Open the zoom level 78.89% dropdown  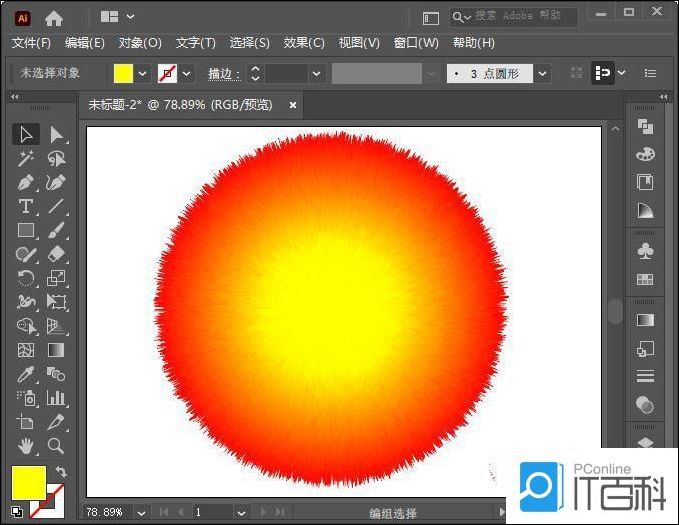coord(135,512)
